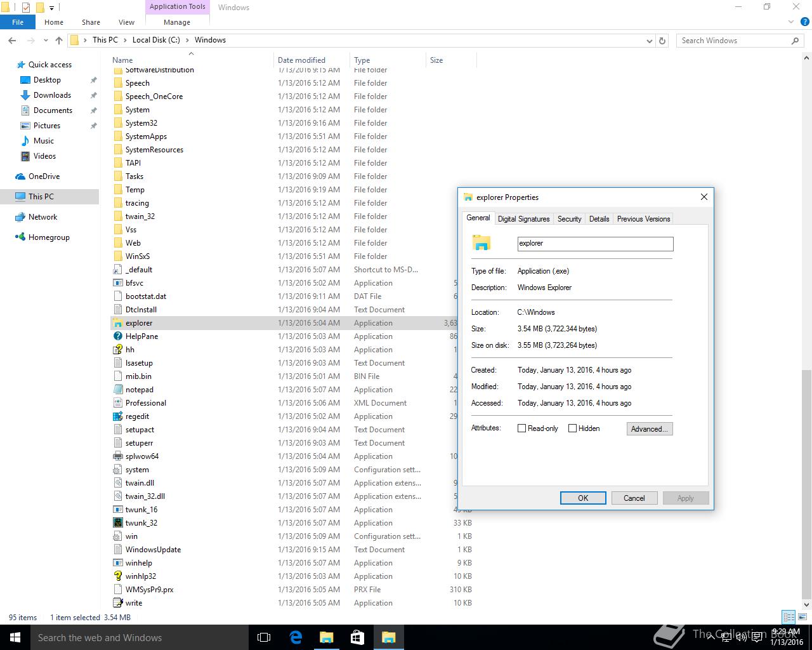Image resolution: width=812 pixels, height=650 pixels.
Task: Switch to details view button
Action: (x=789, y=617)
